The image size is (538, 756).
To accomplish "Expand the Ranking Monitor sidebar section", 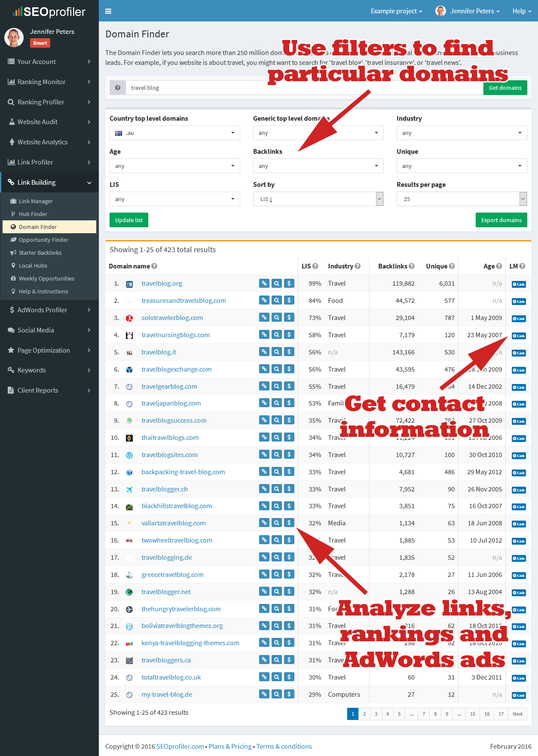I will pyautogui.click(x=49, y=82).
